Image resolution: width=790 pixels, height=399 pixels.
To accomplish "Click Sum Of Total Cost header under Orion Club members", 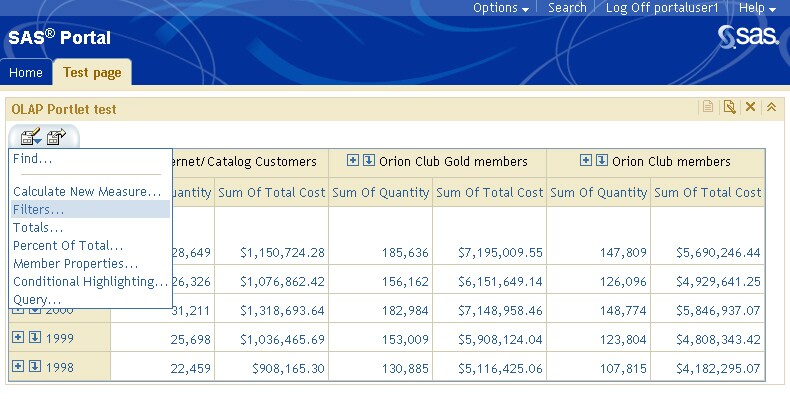I will (x=707, y=192).
